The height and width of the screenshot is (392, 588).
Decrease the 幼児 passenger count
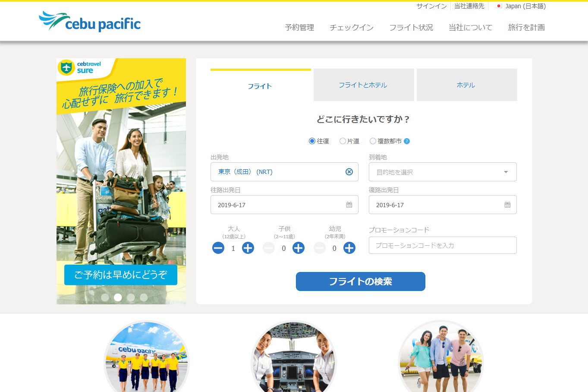(x=319, y=248)
